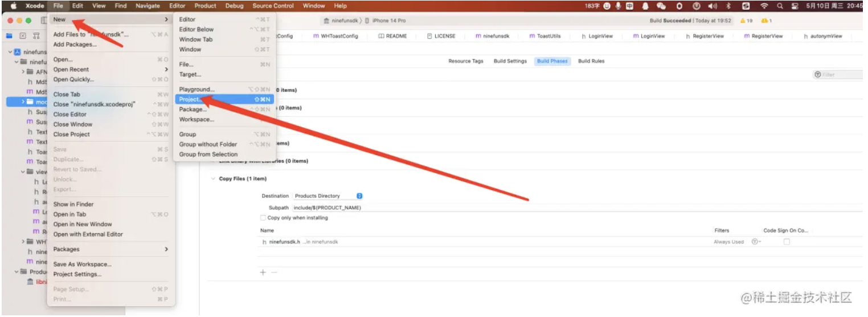Open Control Center icon
This screenshot has height=317, width=868.
(x=795, y=6)
